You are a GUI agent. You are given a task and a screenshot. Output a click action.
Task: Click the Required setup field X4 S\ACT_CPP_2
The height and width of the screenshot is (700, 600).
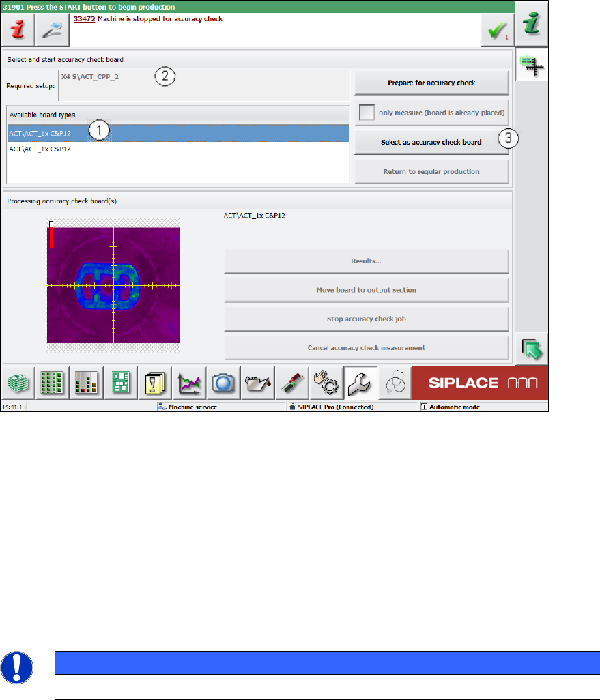[204, 85]
